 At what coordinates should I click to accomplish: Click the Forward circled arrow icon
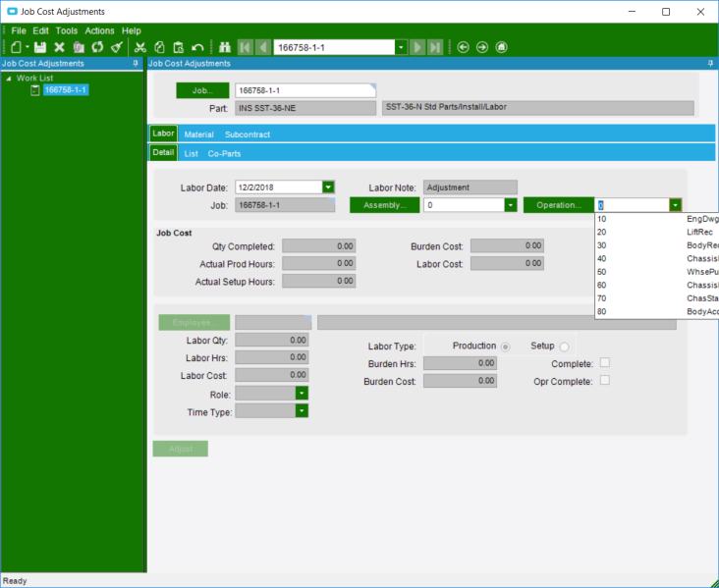[482, 47]
